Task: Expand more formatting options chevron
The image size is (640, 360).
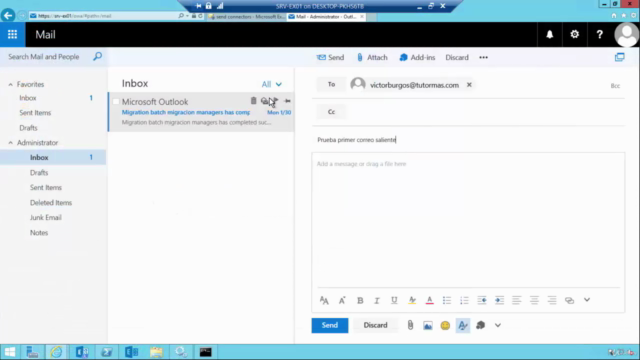Action: coord(587,300)
